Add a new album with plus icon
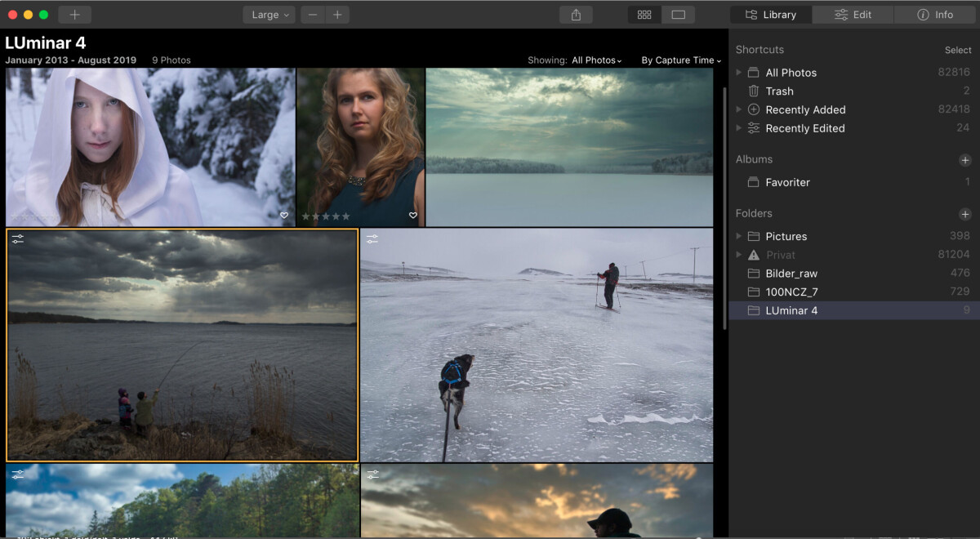 [964, 160]
